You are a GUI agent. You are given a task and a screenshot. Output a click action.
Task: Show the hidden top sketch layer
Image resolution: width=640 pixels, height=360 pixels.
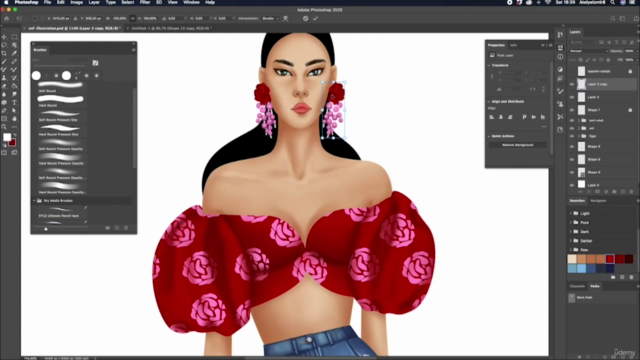coord(572,71)
